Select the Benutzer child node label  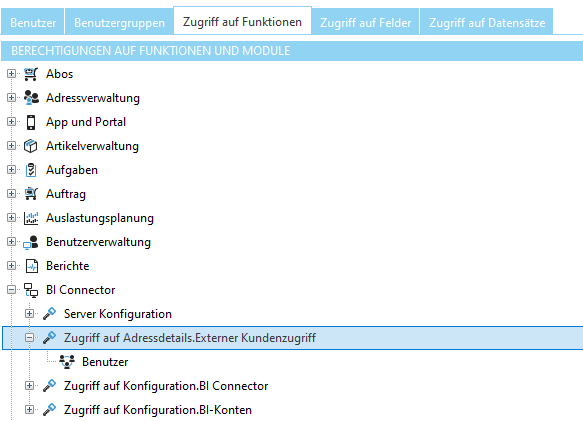(105, 362)
